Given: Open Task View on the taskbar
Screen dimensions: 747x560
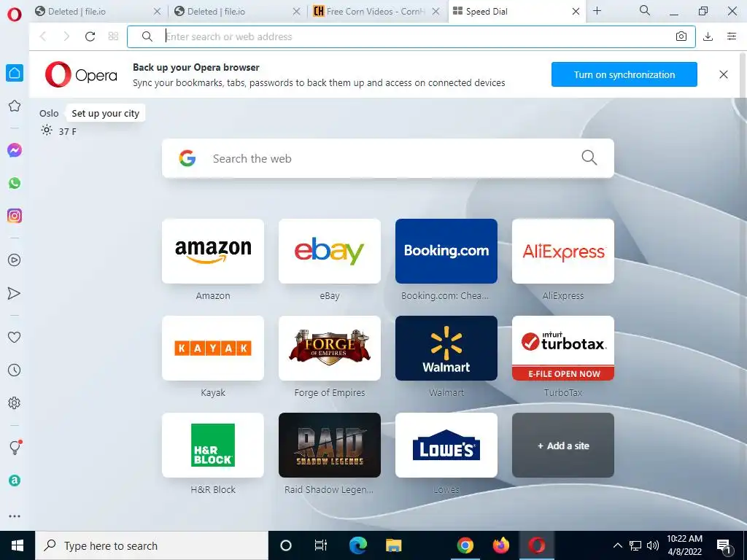Looking at the screenshot, I should point(321,545).
